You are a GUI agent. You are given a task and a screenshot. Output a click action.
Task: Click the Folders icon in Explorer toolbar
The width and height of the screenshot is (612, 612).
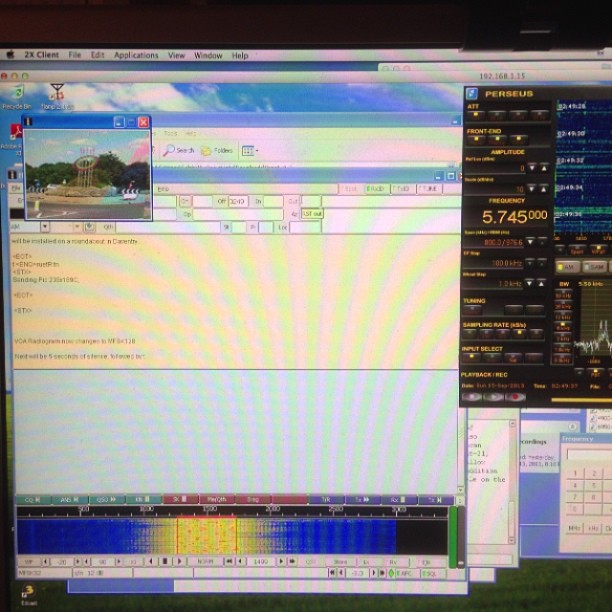pos(206,151)
